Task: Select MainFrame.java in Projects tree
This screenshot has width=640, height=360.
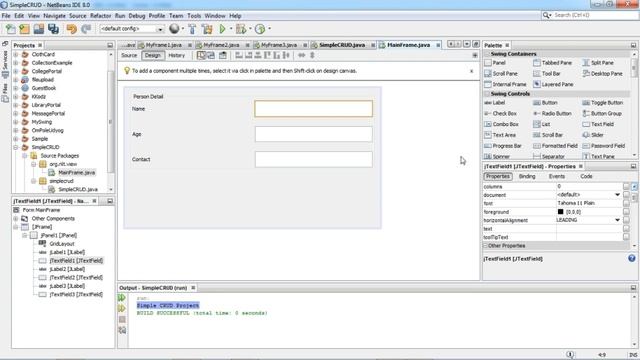Action: pos(76,173)
